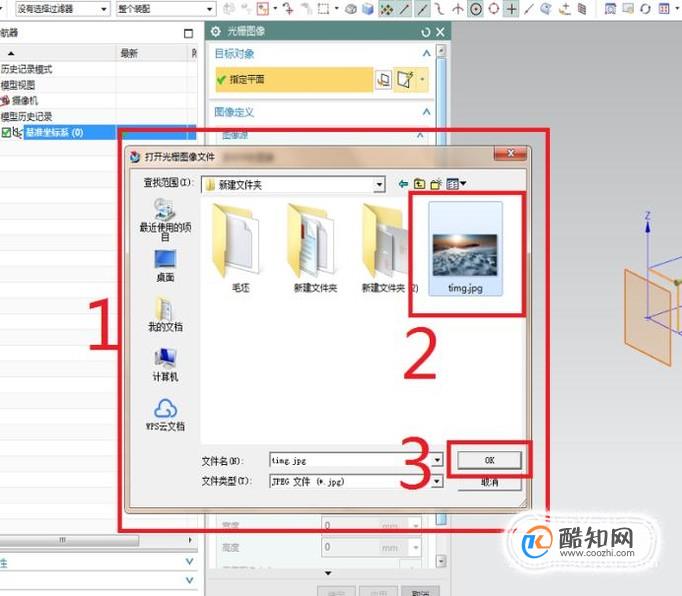Click OK to open the image
This screenshot has width=682, height=596.
(x=489, y=460)
